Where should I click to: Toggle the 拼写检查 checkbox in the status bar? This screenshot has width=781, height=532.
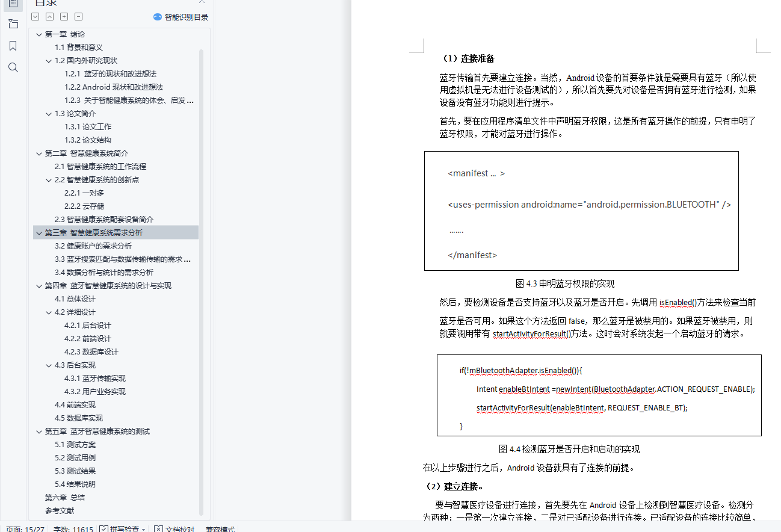[103, 529]
